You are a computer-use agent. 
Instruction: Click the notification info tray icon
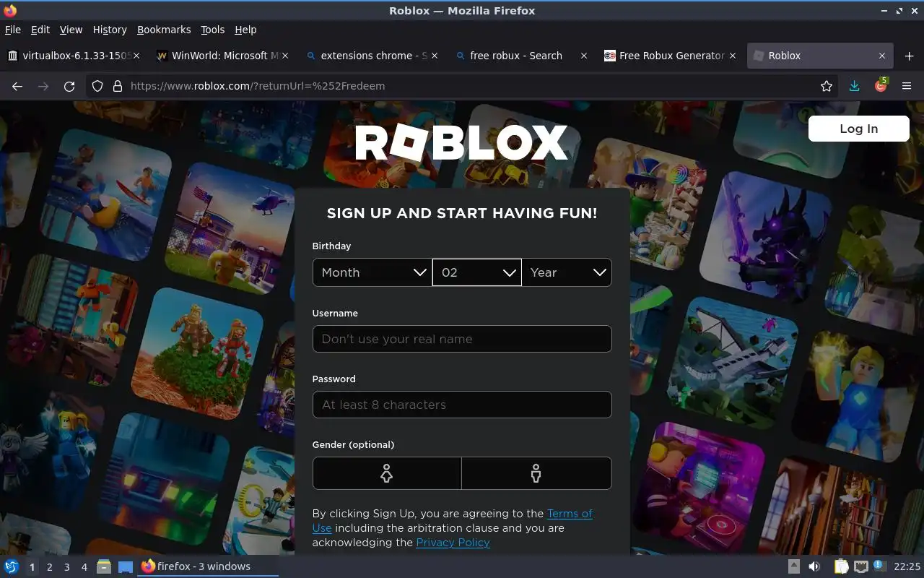[x=879, y=566]
